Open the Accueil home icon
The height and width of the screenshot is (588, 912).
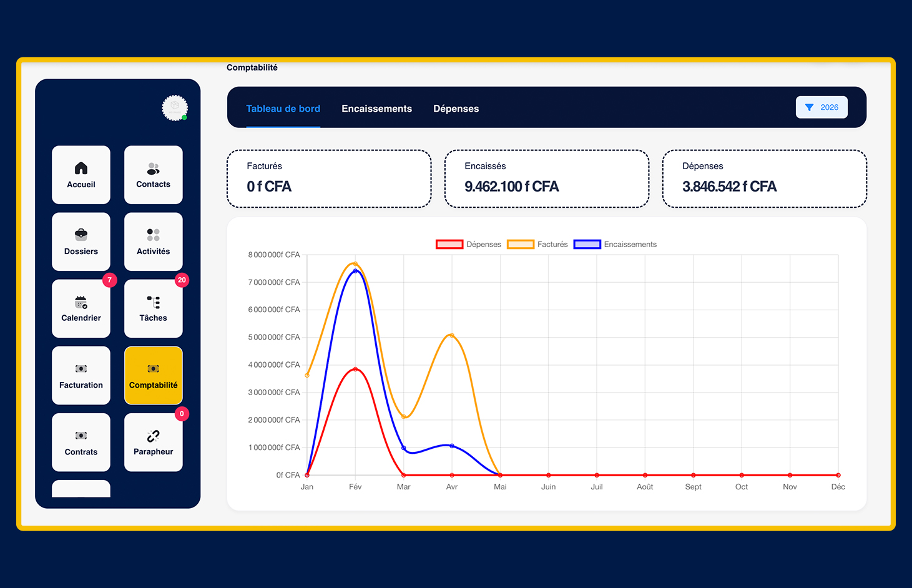(81, 168)
